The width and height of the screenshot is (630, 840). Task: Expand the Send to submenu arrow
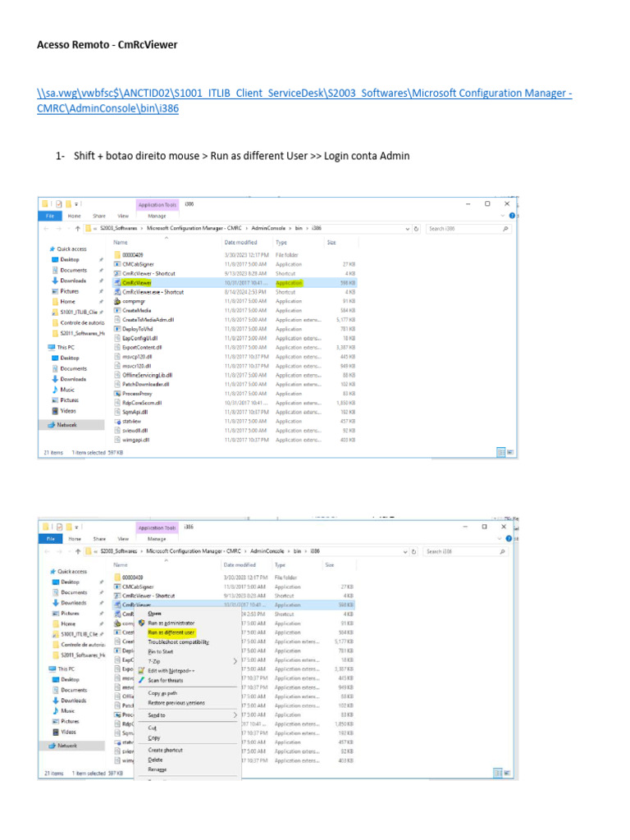[235, 715]
